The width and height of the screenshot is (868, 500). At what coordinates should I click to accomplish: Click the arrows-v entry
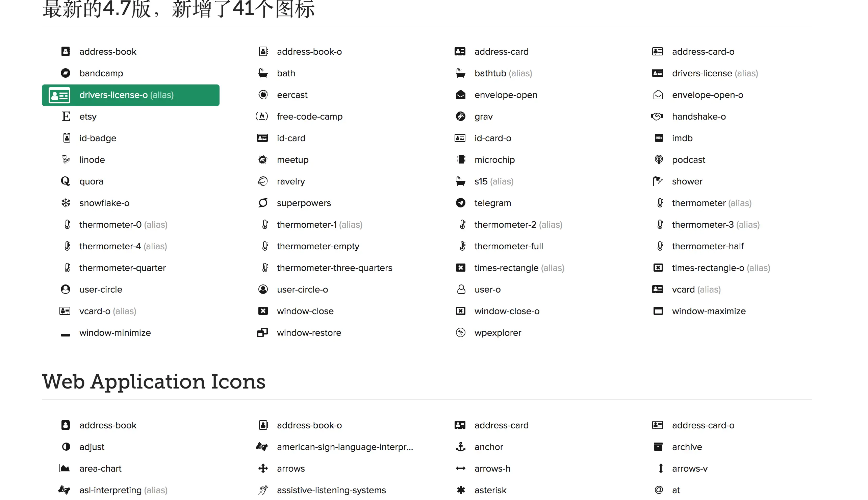coord(689,468)
